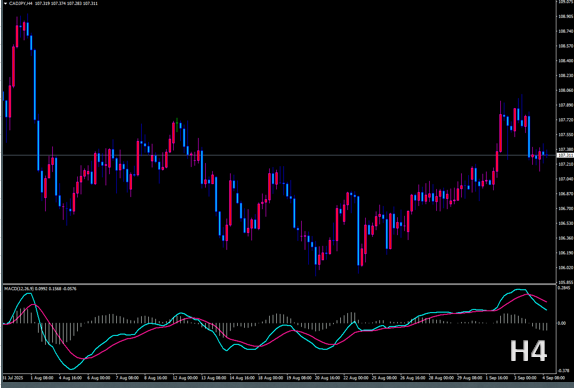Click the '12 Aug 00:00' time axis label
Image resolution: width=574 pixels, height=388 pixels.
click(x=185, y=378)
